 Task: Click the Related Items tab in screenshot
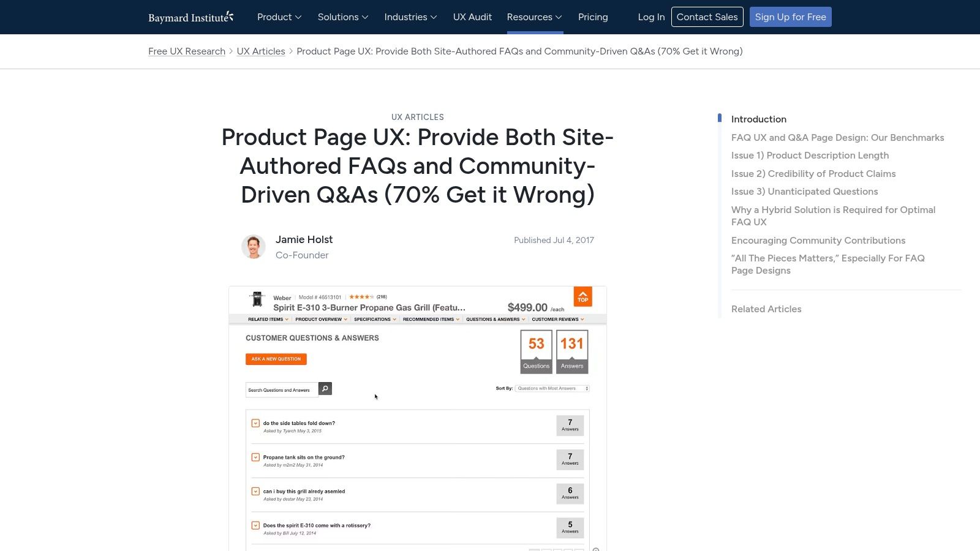(268, 319)
